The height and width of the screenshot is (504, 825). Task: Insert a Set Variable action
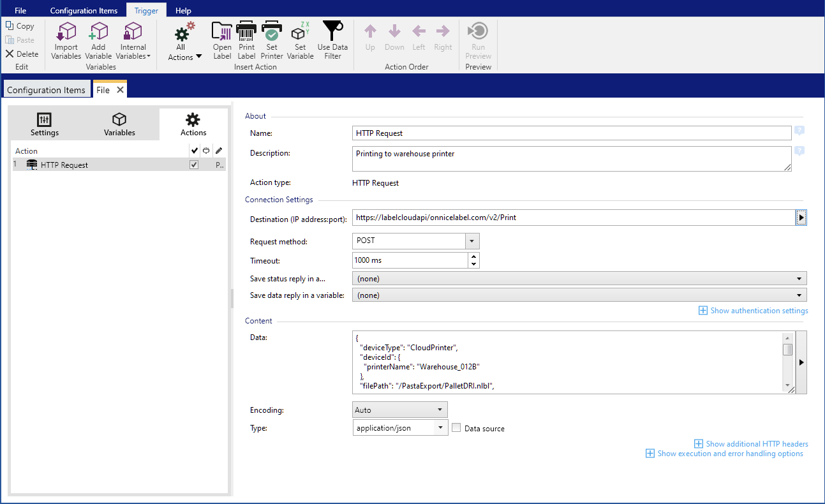point(300,41)
